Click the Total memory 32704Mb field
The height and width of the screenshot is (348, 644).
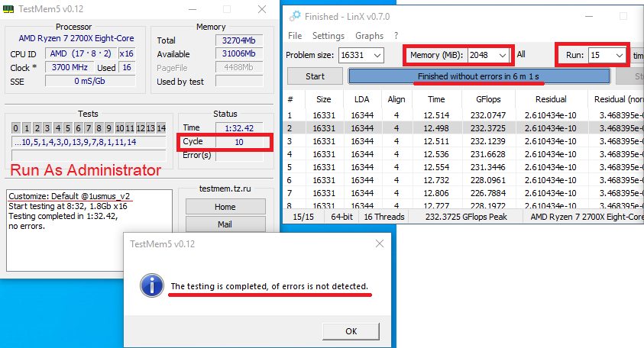(x=239, y=40)
